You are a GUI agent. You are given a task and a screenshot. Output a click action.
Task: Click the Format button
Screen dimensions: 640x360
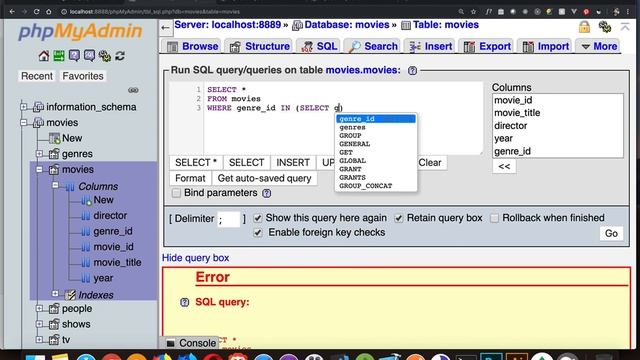point(190,178)
